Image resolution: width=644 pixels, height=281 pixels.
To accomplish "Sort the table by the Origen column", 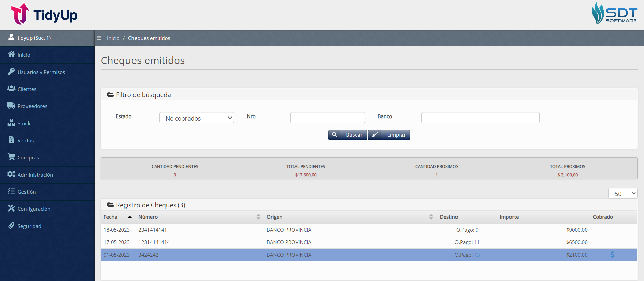I will tap(351, 217).
